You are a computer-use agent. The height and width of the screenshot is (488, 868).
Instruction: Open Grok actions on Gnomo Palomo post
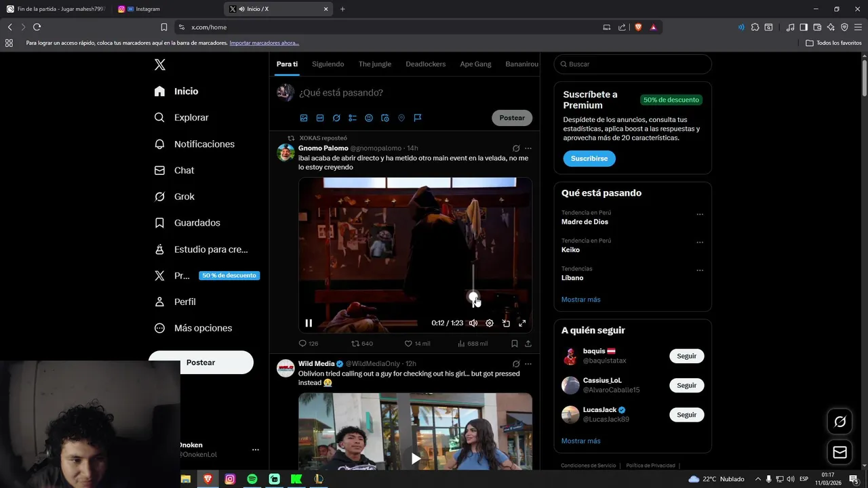(516, 148)
